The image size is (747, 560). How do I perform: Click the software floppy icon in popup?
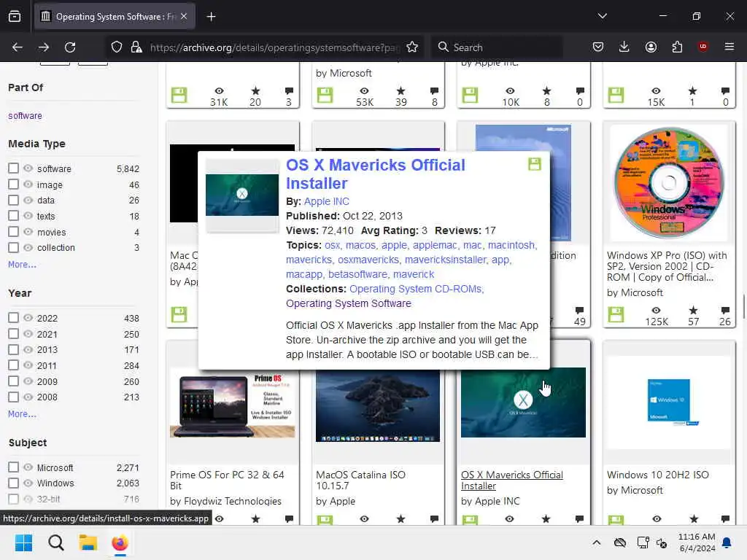[535, 164]
